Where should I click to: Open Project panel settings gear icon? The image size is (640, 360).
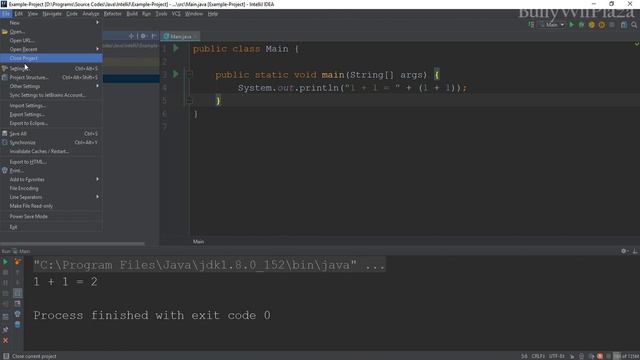pyautogui.click(x=143, y=36)
